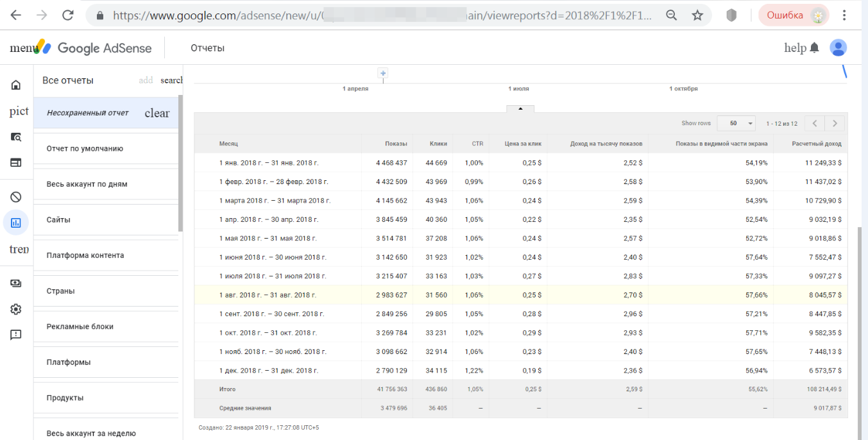Image resolution: width=868 pixels, height=440 pixels.
Task: Open the Весь аккаунт по дням report
Action: click(x=106, y=184)
